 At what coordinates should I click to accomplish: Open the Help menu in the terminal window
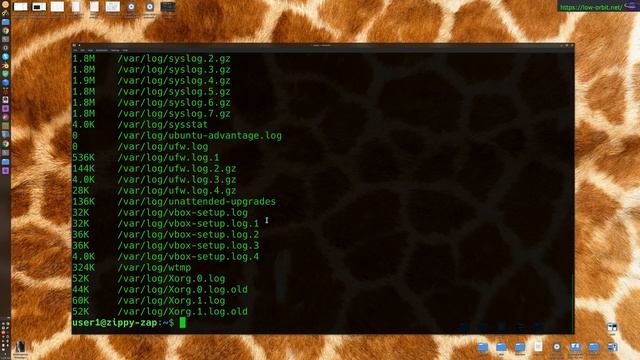point(125,50)
